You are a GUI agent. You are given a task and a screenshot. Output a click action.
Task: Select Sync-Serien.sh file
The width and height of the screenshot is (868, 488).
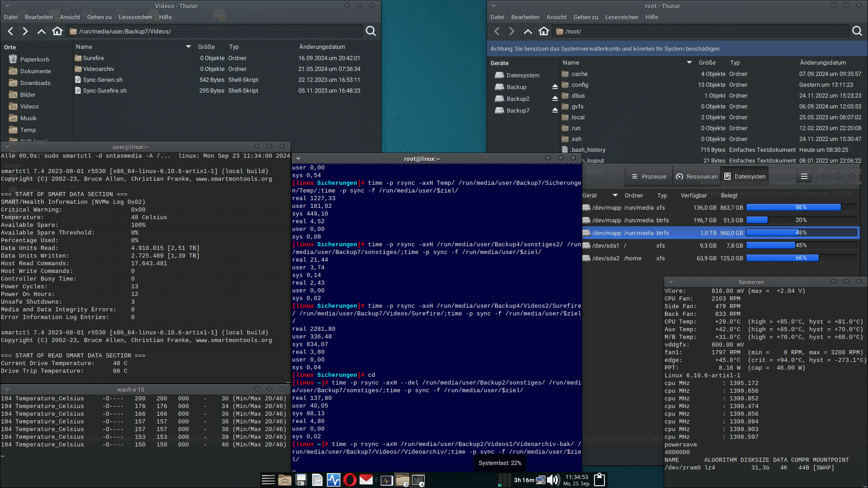(x=103, y=80)
